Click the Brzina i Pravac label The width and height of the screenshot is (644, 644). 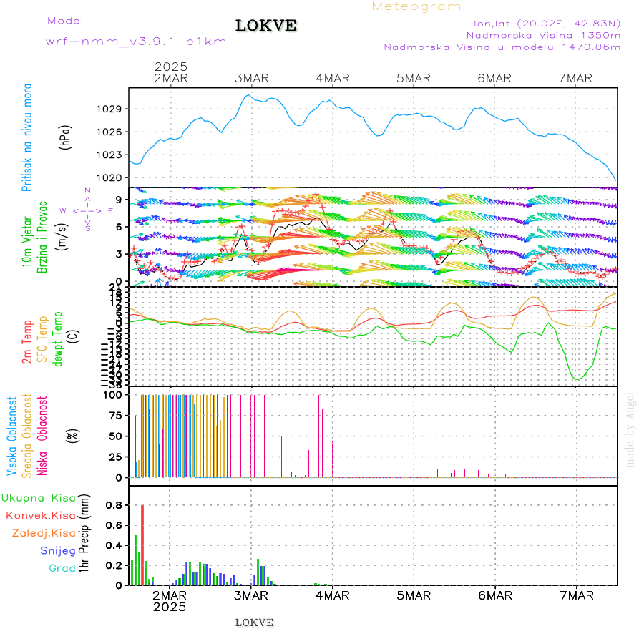tap(42, 238)
